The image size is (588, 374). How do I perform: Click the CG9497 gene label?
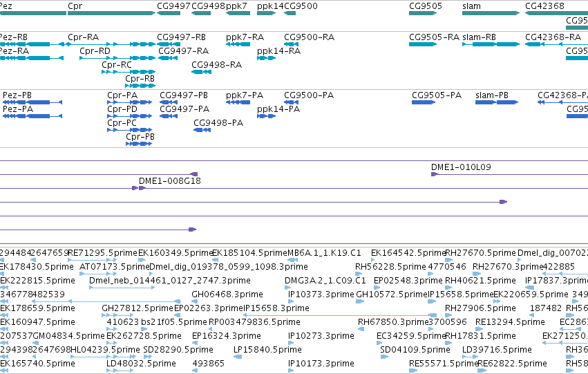(173, 6)
